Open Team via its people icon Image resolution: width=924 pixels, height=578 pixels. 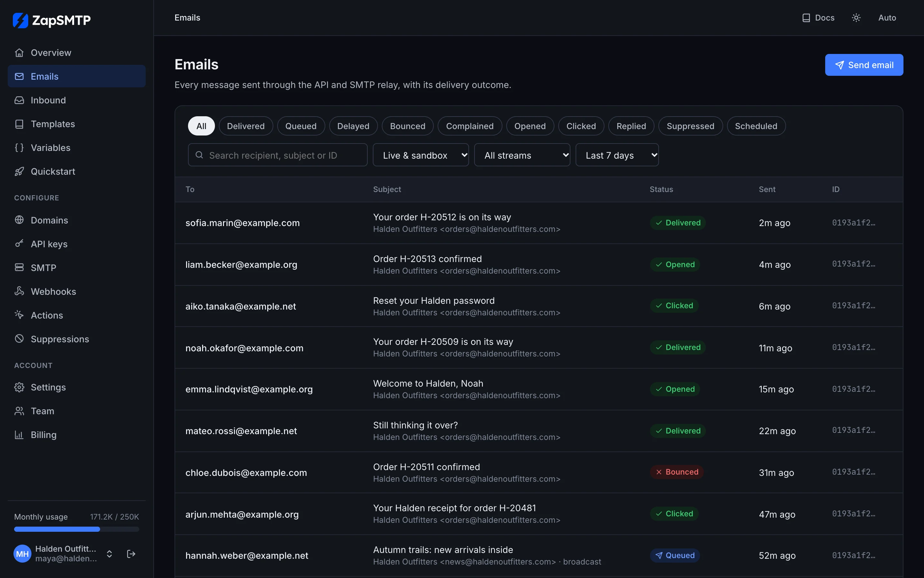pyautogui.click(x=19, y=411)
